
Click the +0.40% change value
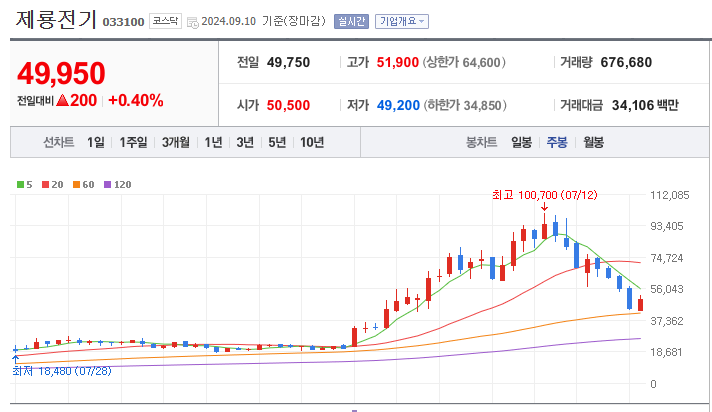(x=136, y=100)
